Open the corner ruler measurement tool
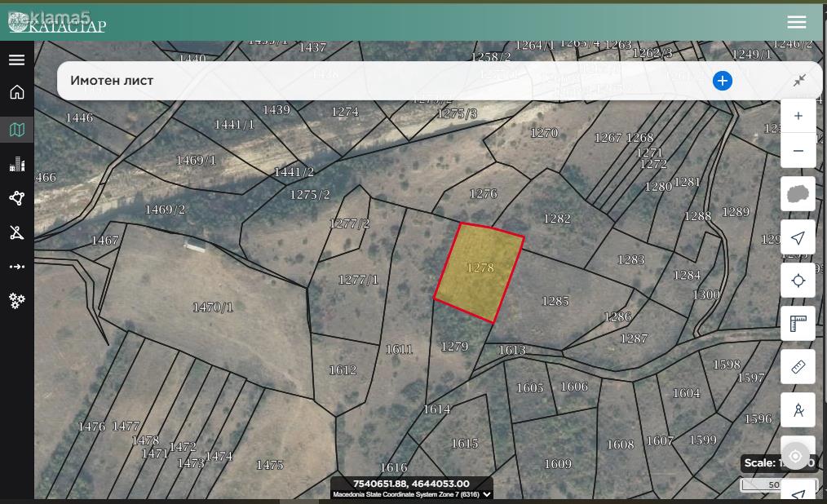The image size is (827, 504). 798,324
